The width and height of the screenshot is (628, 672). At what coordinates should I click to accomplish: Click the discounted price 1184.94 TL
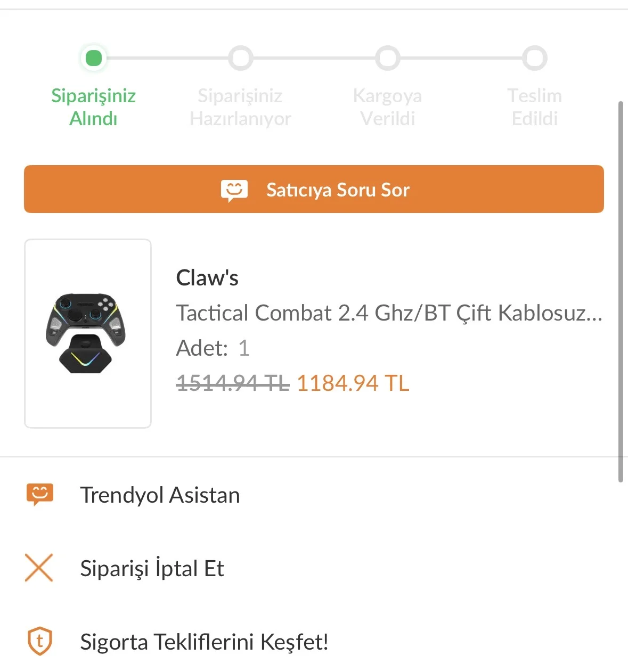353,383
